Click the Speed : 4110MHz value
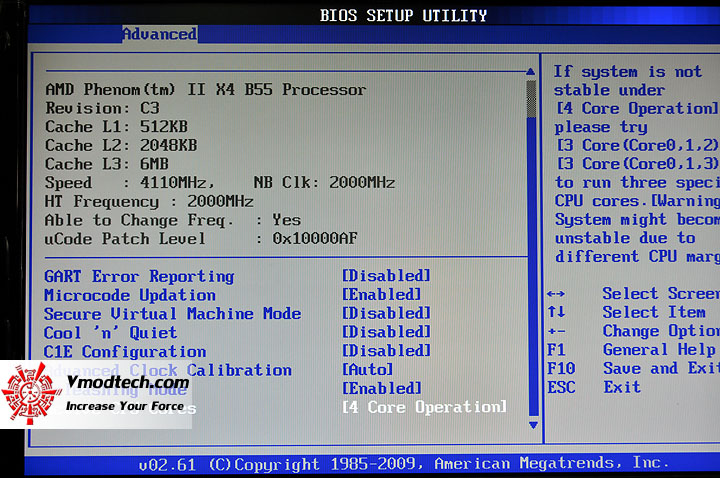Screen dimensions: 720x478 [130, 183]
